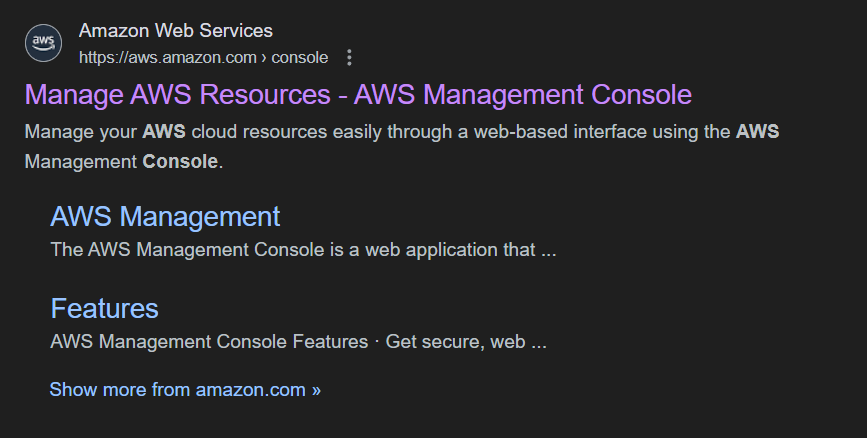Select the console breadcrumb in the URL
This screenshot has width=867, height=438.
pyautogui.click(x=299, y=58)
